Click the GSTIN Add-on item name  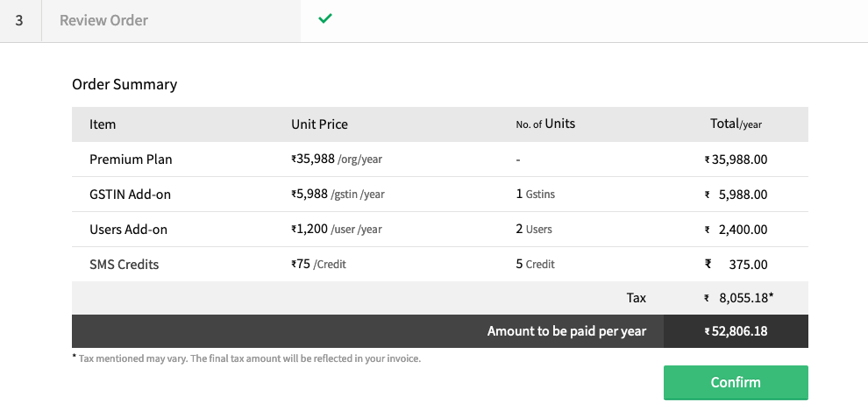pos(130,195)
